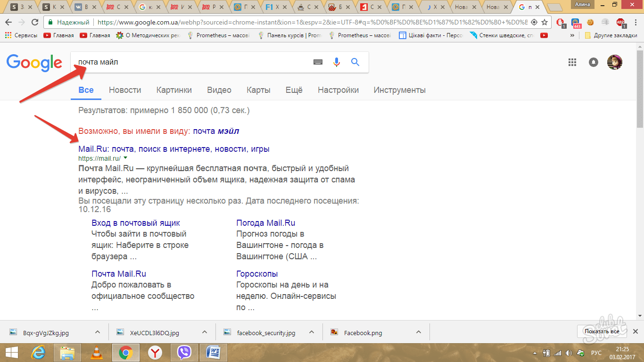The height and width of the screenshot is (362, 644).
Task: Start voice search with the microphone icon
Action: 336,62
